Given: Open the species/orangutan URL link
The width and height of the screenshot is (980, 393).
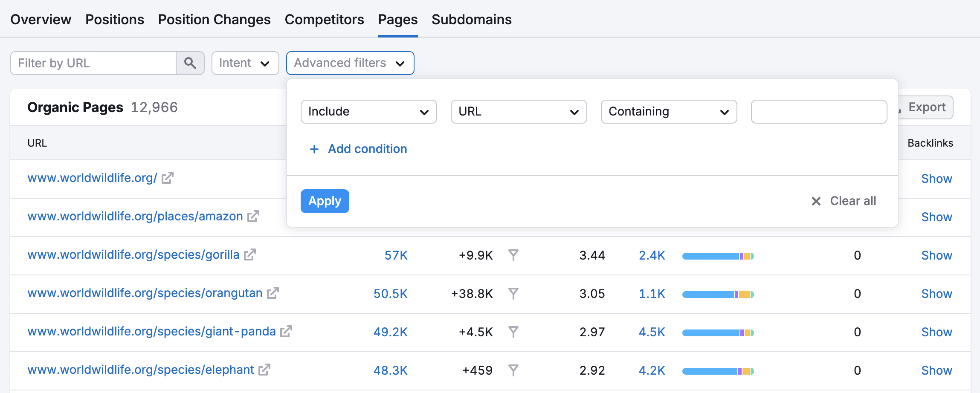Looking at the screenshot, I should pyautogui.click(x=145, y=293).
